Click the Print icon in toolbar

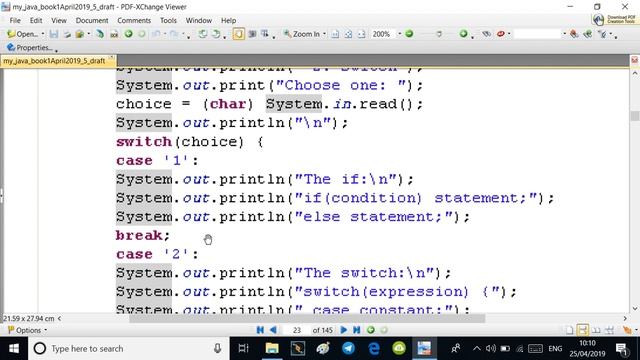point(67,34)
